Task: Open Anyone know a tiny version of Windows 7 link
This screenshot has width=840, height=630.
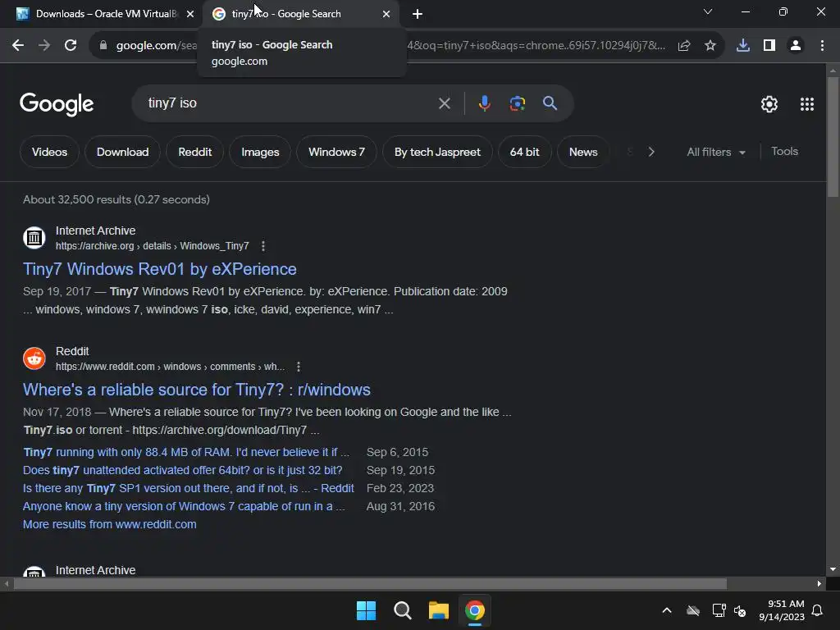Action: pos(184,506)
